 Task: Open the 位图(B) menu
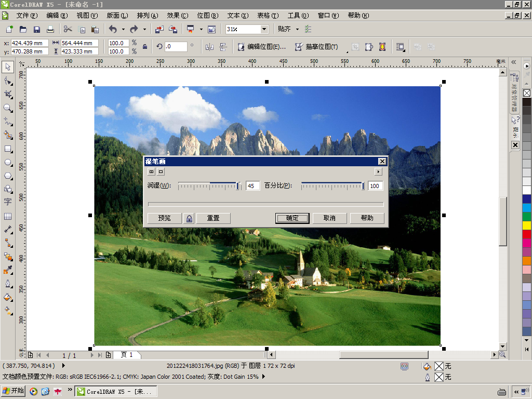click(x=207, y=16)
